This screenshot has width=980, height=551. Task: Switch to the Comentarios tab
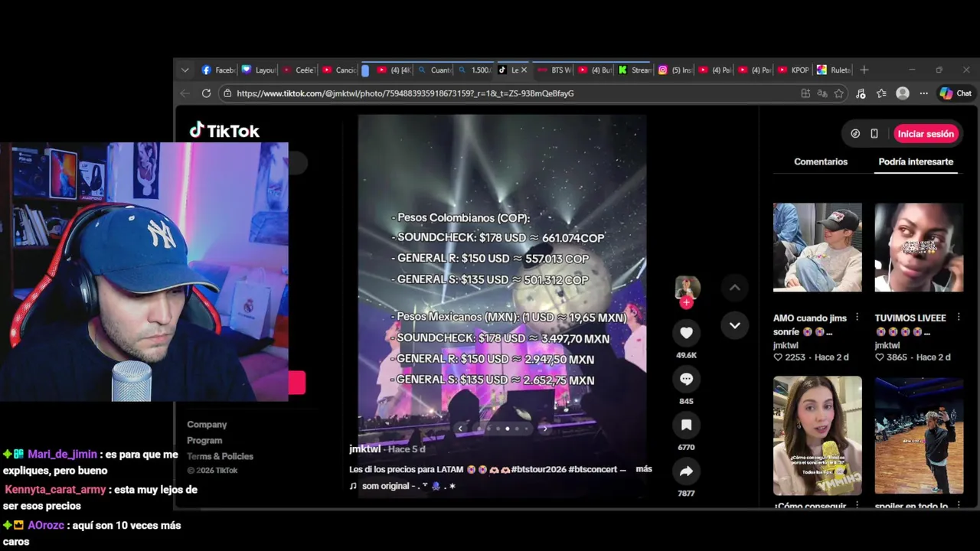tap(821, 161)
